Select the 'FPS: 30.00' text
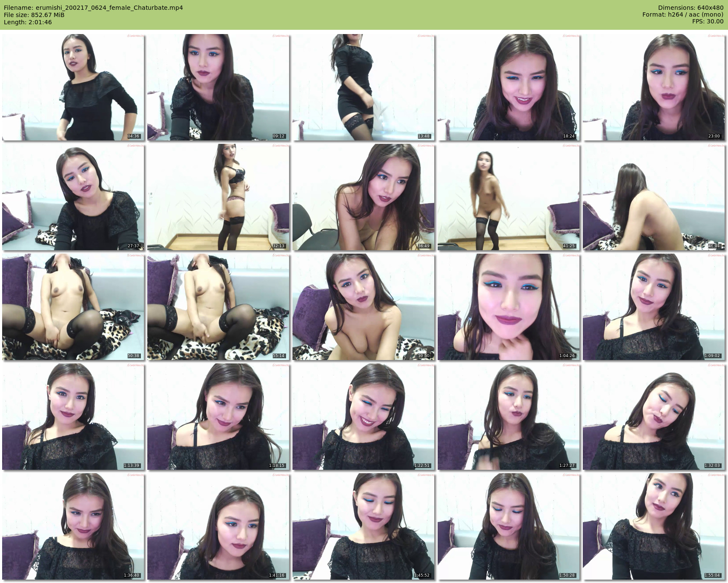 (x=708, y=22)
